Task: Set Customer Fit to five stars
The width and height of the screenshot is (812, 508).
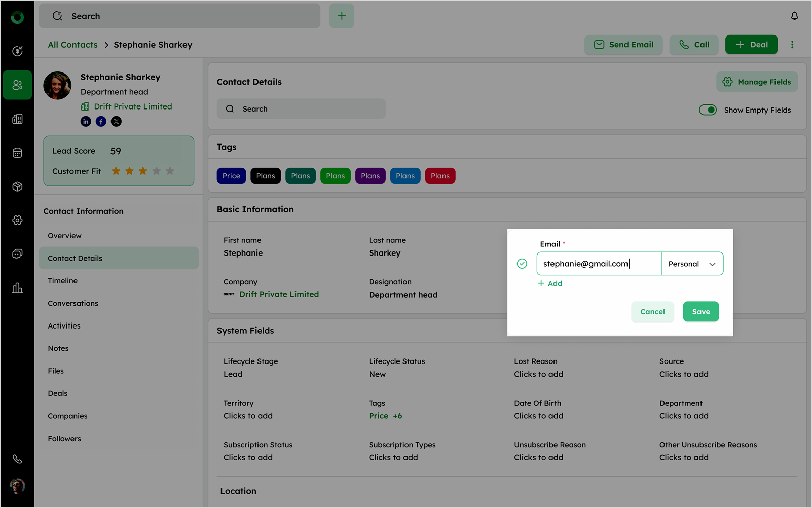Action: [x=170, y=171]
